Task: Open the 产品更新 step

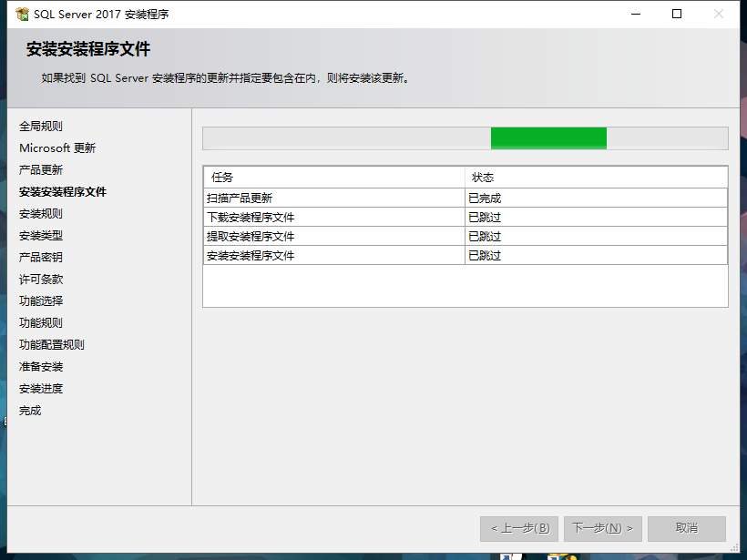Action: coord(41,169)
